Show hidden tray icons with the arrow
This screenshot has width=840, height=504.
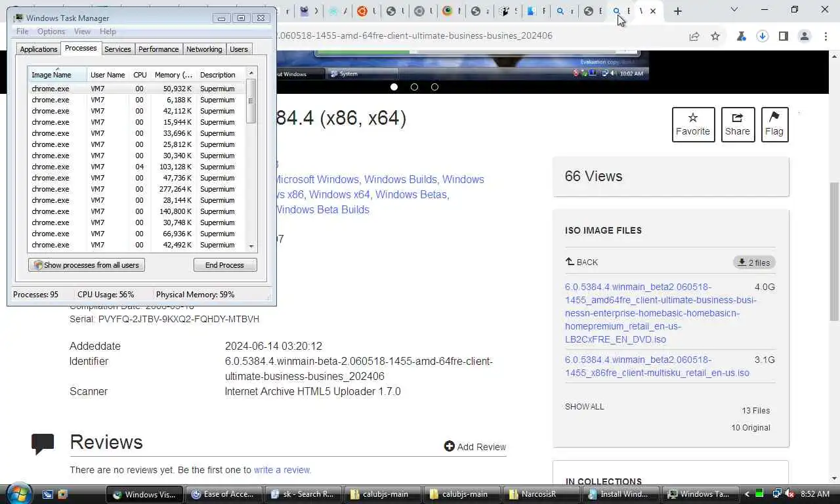[x=747, y=494]
